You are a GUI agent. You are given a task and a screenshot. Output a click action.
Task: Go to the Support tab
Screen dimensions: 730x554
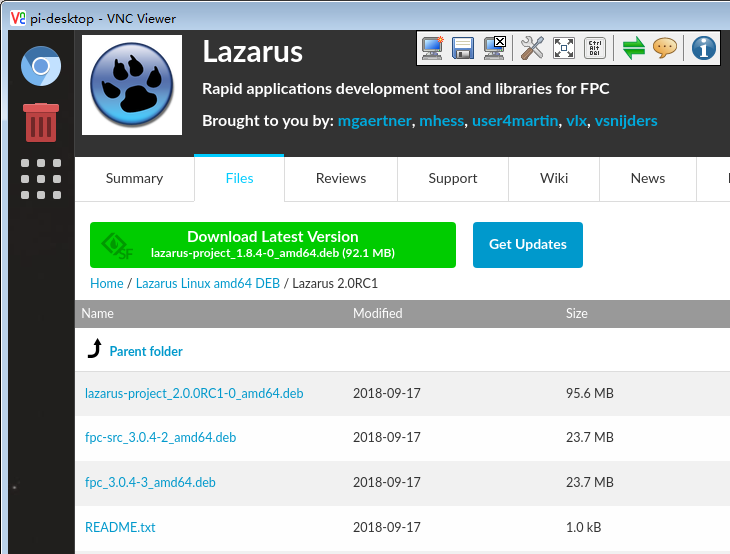[453, 178]
